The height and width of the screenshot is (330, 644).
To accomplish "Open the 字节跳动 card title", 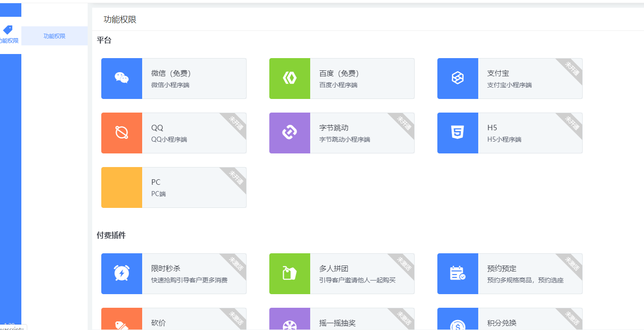I will coord(334,128).
